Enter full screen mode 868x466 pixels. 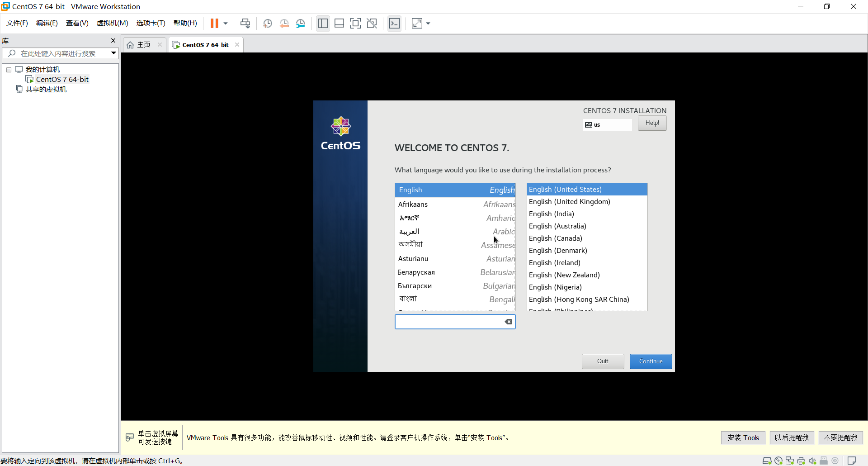pyautogui.click(x=356, y=23)
